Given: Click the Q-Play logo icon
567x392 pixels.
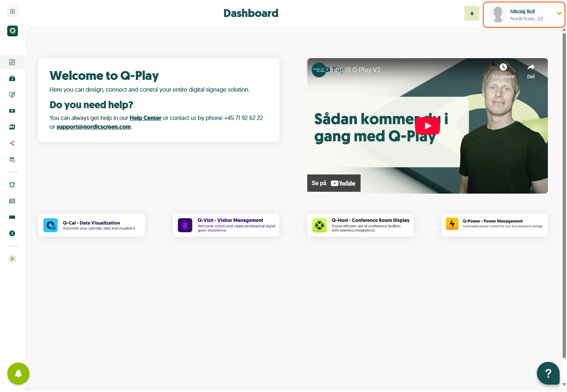Looking at the screenshot, I should point(13,31).
